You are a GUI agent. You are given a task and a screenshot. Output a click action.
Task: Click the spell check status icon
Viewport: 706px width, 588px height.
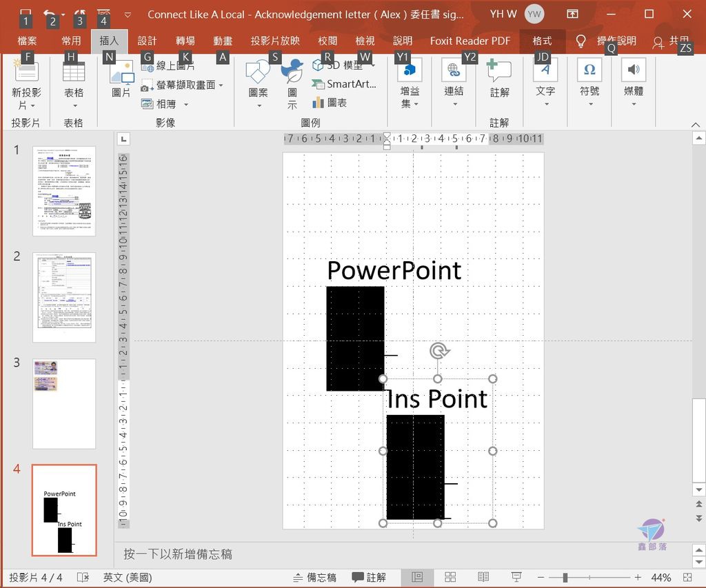83,577
